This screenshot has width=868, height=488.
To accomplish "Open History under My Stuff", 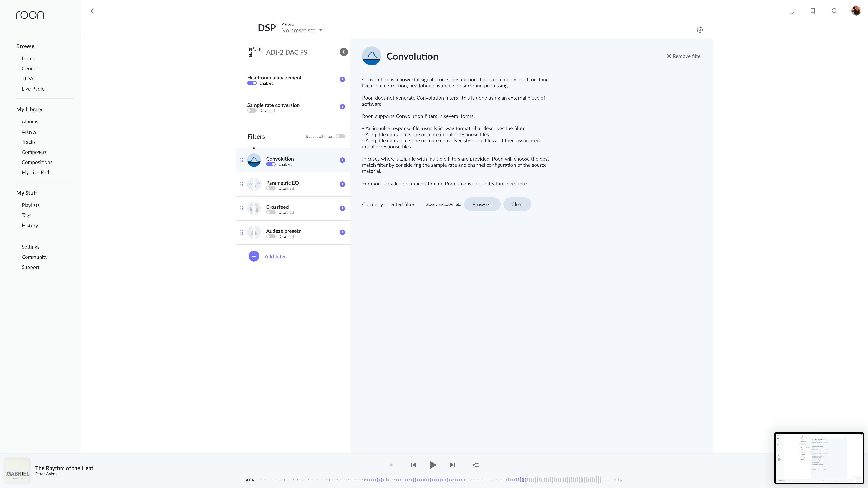I will pyautogui.click(x=30, y=225).
